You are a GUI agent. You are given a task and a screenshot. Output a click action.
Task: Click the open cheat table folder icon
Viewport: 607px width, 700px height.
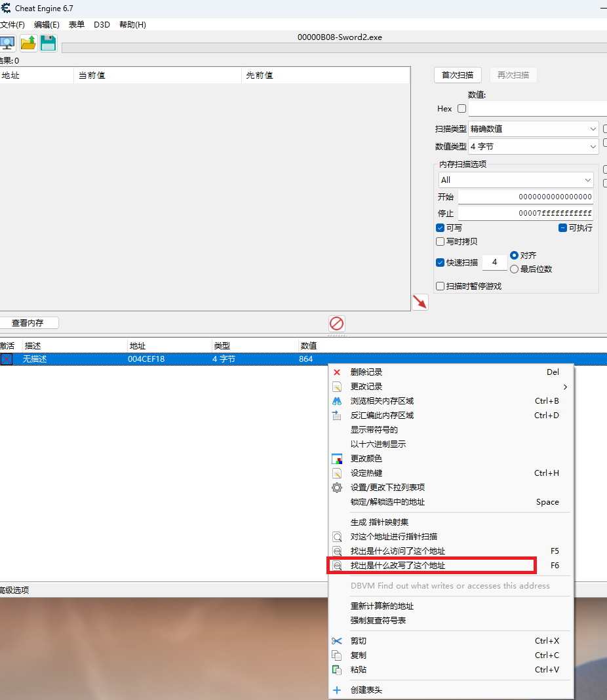[x=29, y=43]
